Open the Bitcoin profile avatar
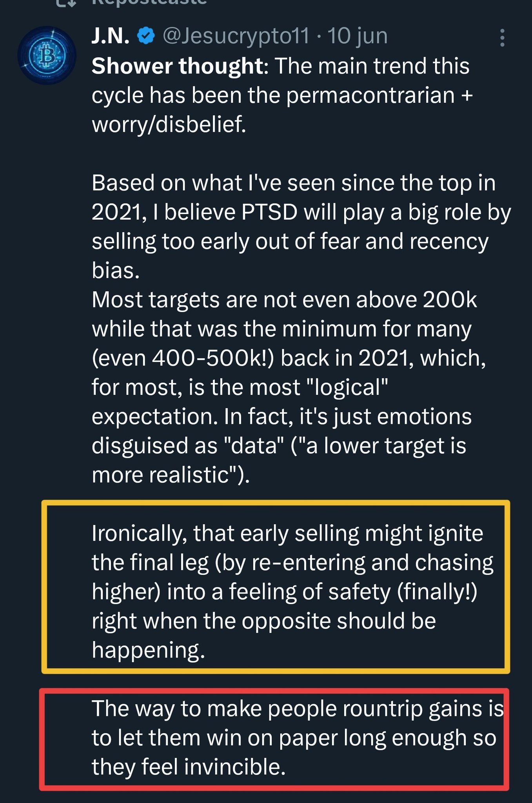The width and height of the screenshot is (532, 803). click(47, 55)
